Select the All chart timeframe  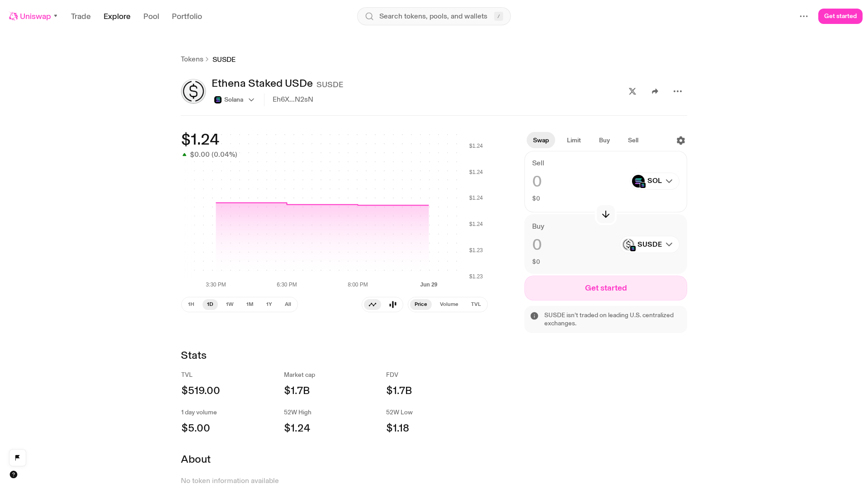pyautogui.click(x=288, y=305)
